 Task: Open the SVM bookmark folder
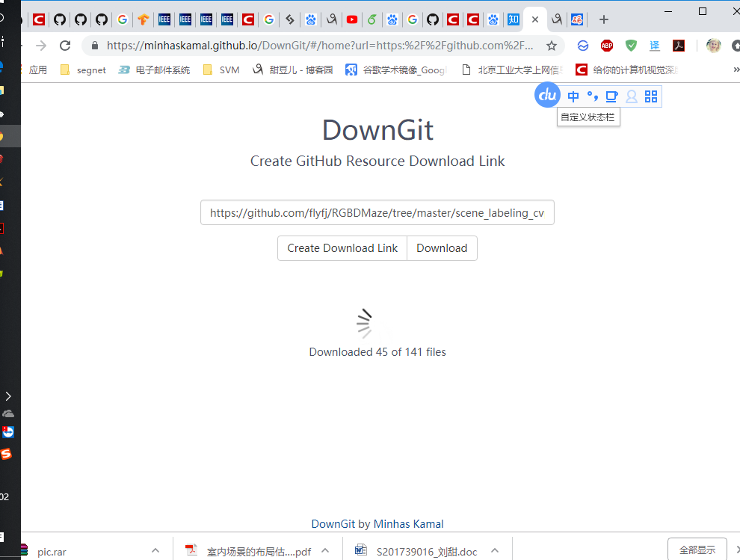tap(221, 70)
